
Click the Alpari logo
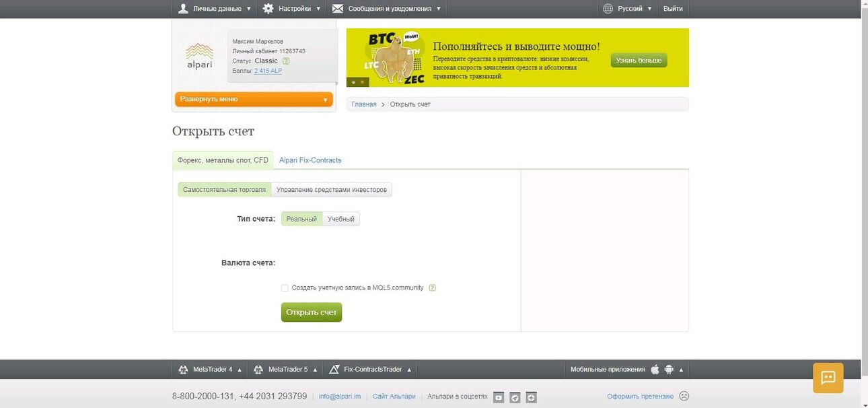tap(199, 56)
